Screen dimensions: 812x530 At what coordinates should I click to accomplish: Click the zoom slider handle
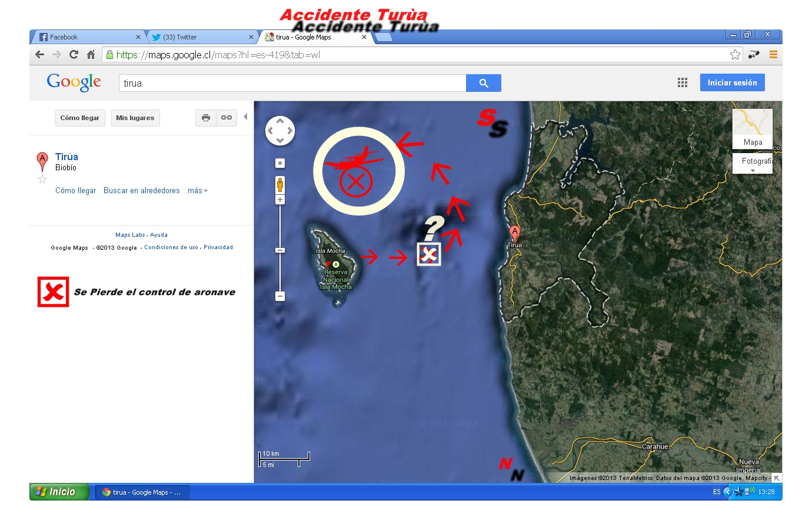pyautogui.click(x=280, y=250)
